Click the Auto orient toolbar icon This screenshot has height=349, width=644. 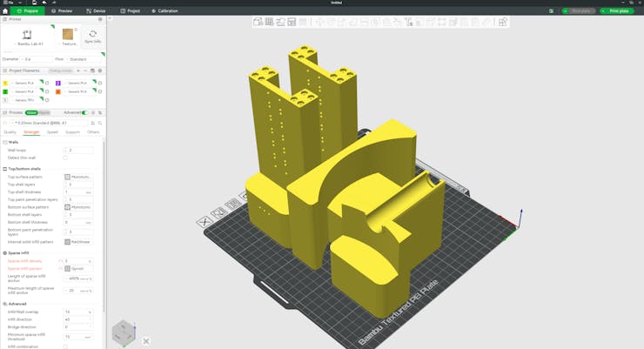280,22
